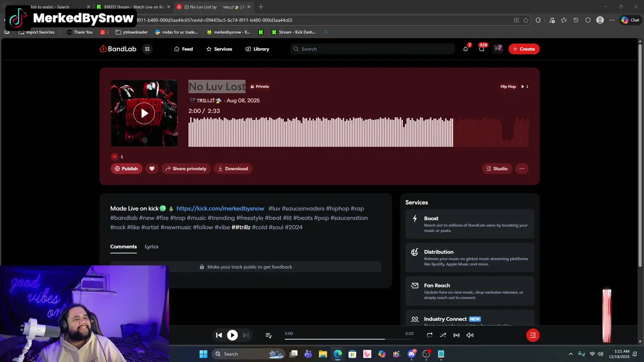Click the ##trillz hashtag
Screen dimensions: 644x362
[x=241, y=227]
